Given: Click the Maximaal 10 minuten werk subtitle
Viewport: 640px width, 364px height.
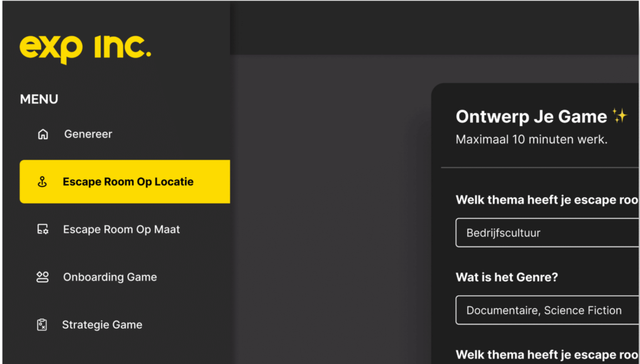Looking at the screenshot, I should [x=531, y=140].
